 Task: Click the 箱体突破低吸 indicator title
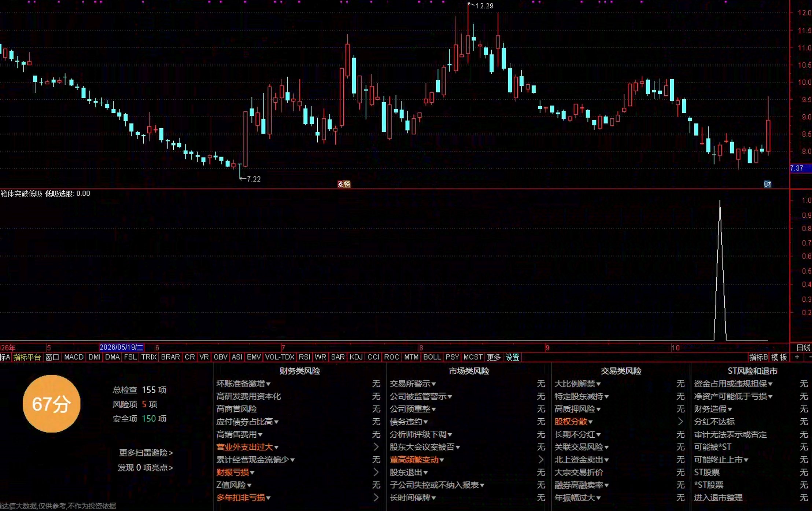click(x=21, y=194)
